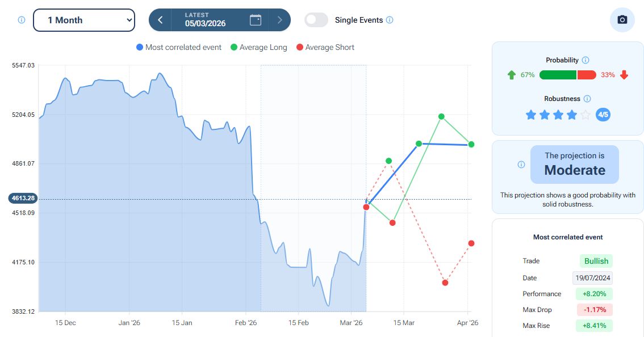Click the Probability info icon

(x=586, y=60)
